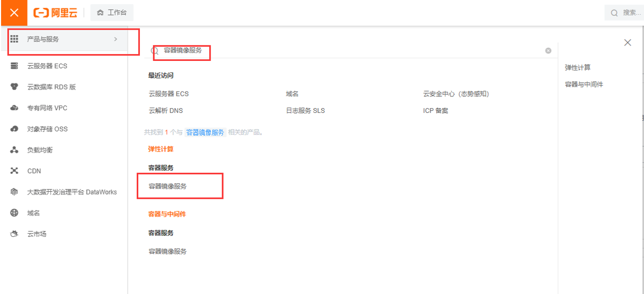Open the 产品与服务 menu item

pos(64,39)
